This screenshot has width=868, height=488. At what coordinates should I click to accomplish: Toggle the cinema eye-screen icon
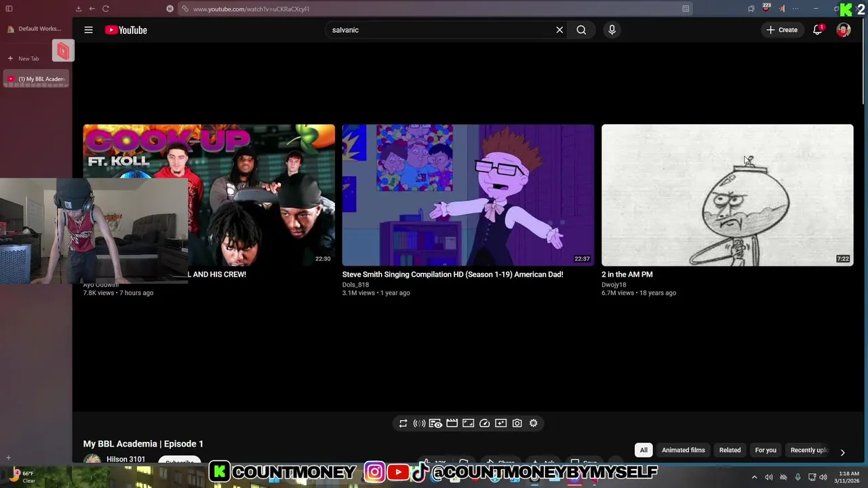coord(435,423)
